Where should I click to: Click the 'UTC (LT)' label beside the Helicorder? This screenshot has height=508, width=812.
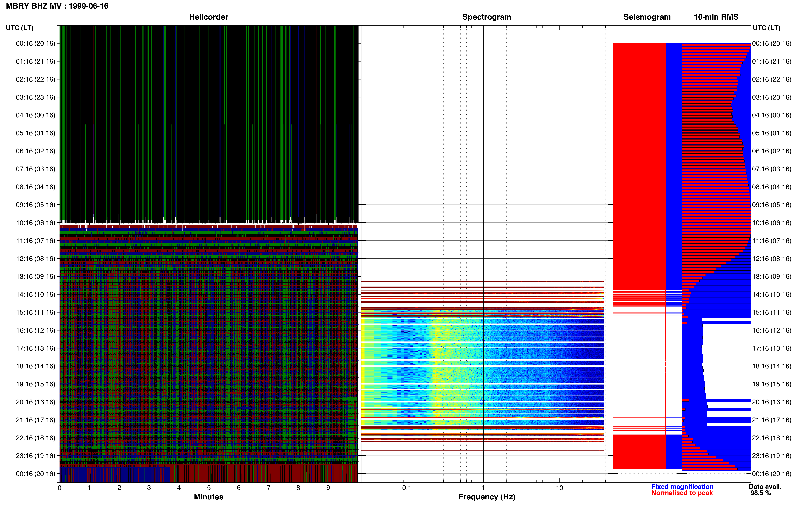pos(19,28)
